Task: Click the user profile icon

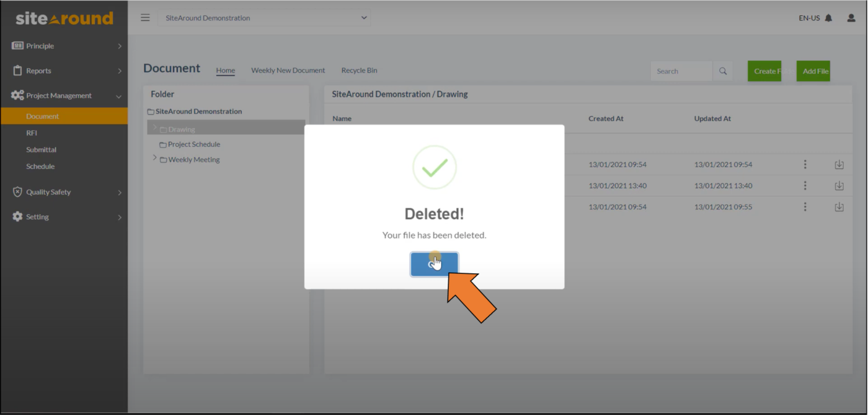Action: (x=850, y=18)
